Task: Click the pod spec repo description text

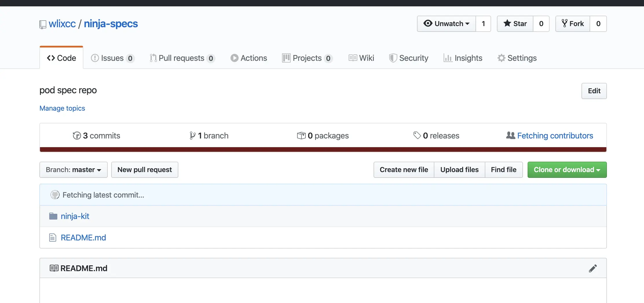Action: click(68, 90)
